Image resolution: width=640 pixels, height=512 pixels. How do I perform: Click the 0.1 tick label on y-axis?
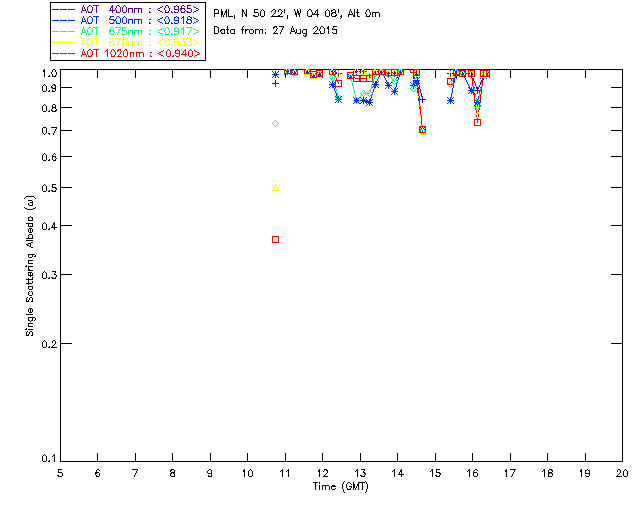[49, 459]
